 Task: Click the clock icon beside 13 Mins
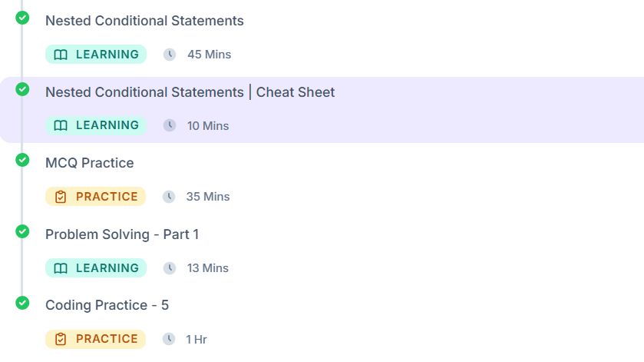[x=169, y=268]
